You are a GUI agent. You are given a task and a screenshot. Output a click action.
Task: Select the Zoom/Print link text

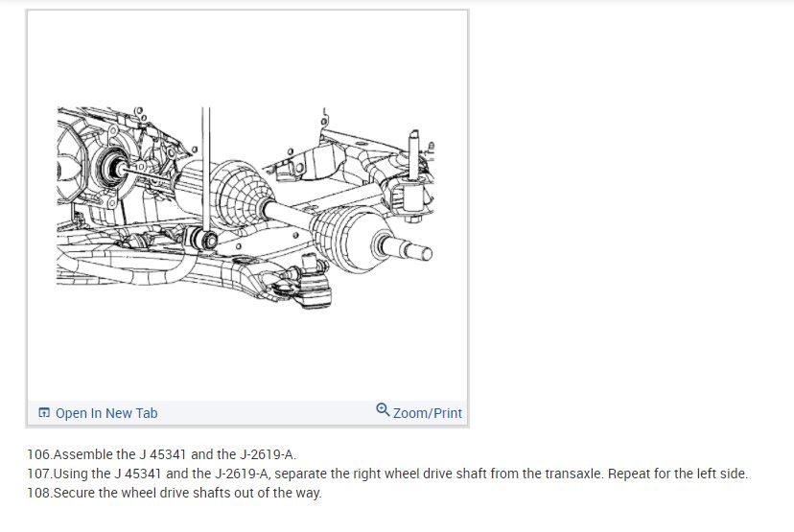[x=428, y=413]
